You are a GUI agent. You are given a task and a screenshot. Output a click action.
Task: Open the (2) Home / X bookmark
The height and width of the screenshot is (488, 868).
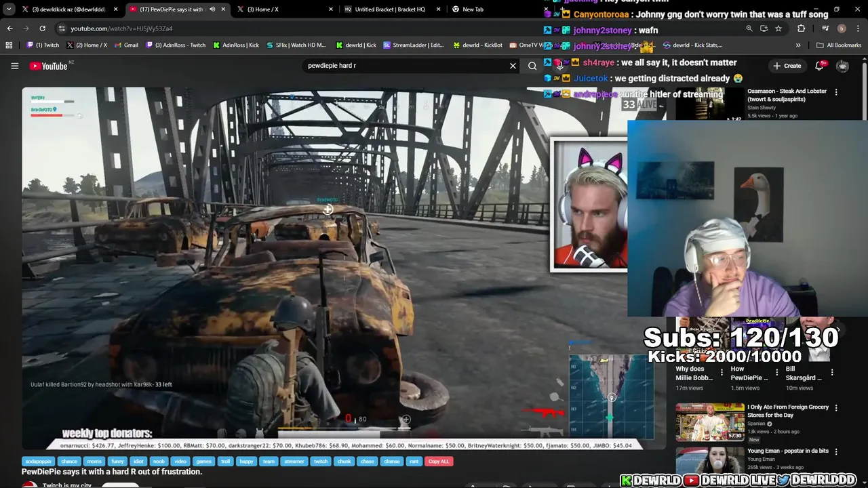(87, 45)
